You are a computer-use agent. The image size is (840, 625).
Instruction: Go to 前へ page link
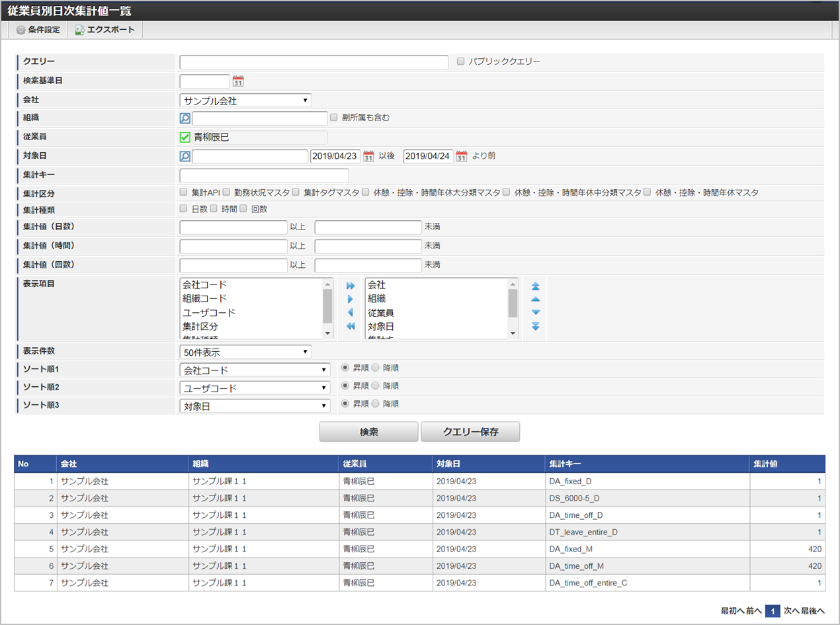coord(754,612)
